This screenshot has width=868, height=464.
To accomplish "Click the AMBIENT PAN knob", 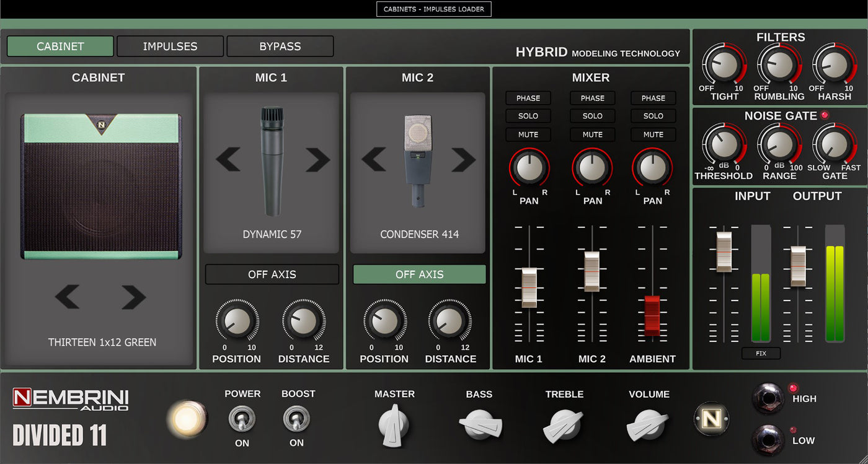I will coord(652,168).
